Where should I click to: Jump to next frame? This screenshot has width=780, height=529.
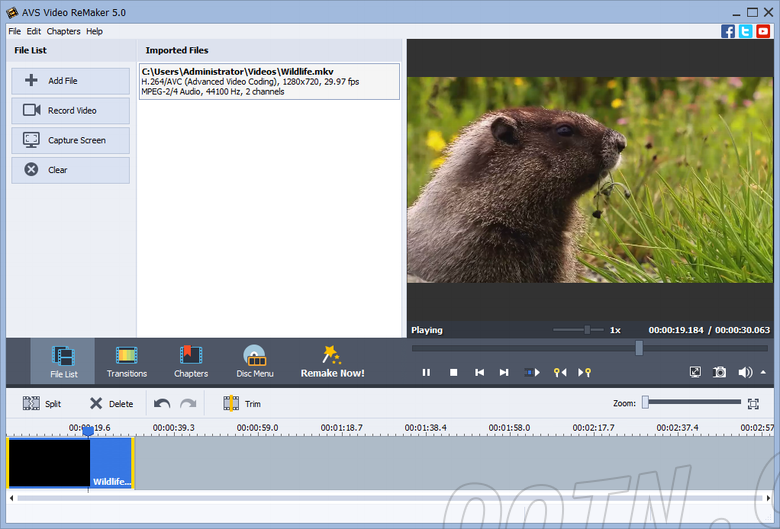(x=505, y=372)
